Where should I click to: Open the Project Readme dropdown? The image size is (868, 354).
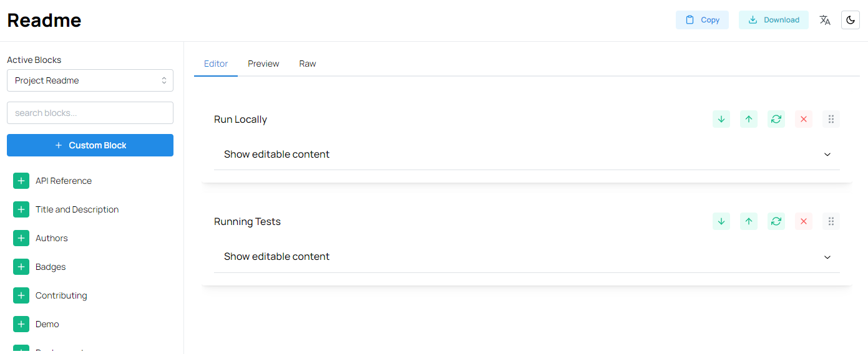pos(90,80)
